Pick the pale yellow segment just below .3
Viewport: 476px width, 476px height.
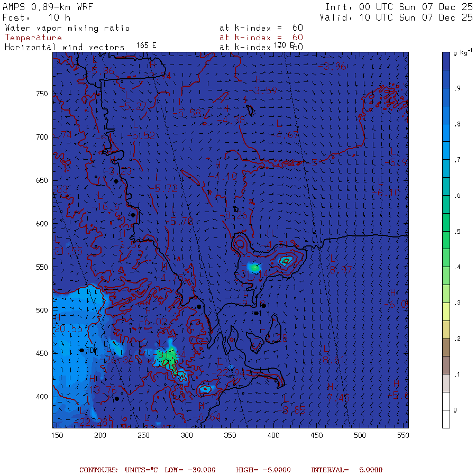446,312
